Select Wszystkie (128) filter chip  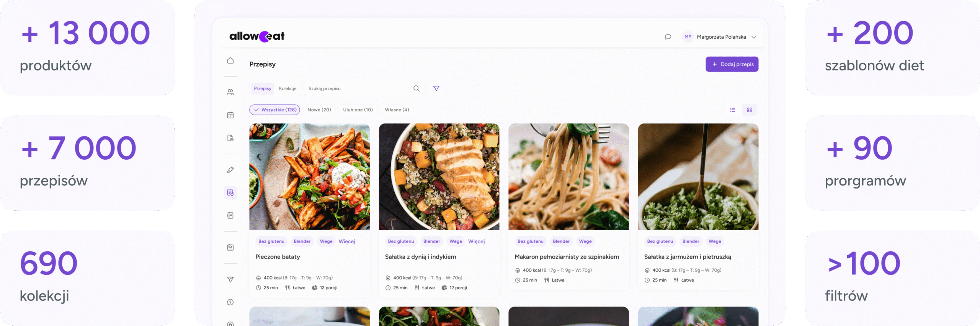(x=274, y=110)
